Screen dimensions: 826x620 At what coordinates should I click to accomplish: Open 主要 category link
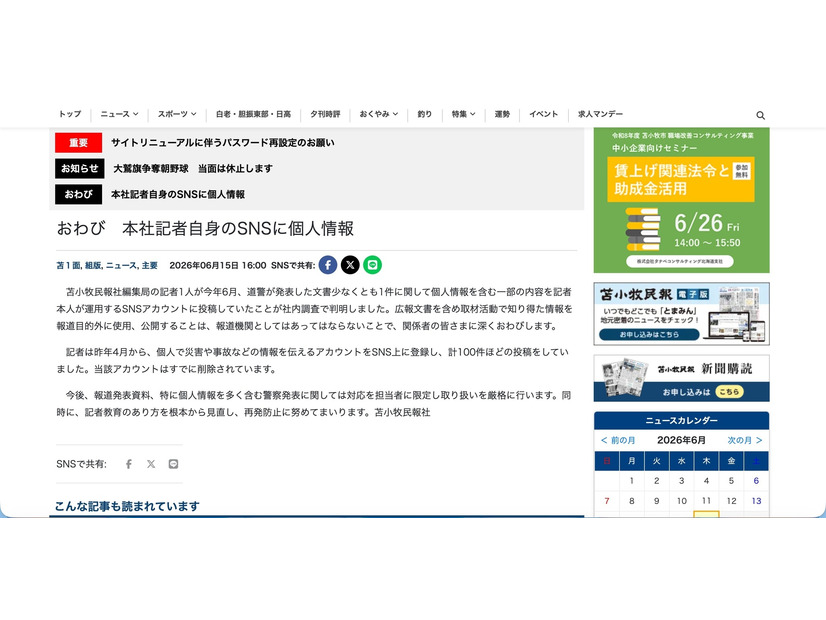coord(150,265)
